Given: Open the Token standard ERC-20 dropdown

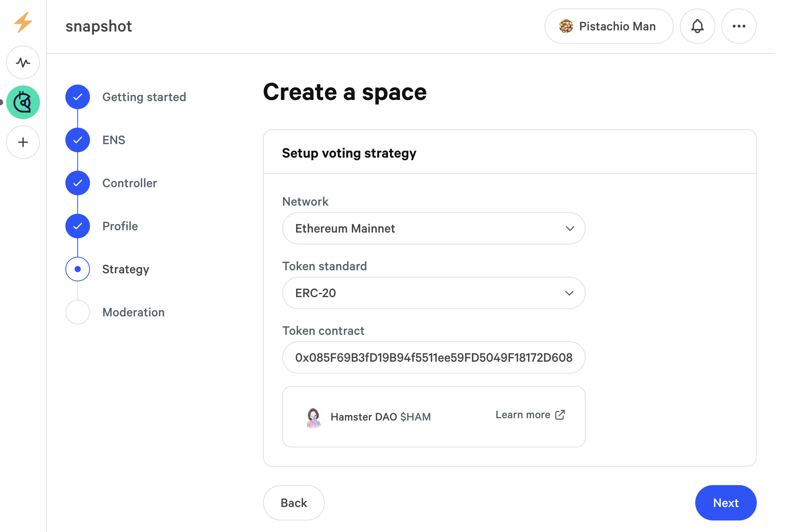Looking at the screenshot, I should pos(433,293).
